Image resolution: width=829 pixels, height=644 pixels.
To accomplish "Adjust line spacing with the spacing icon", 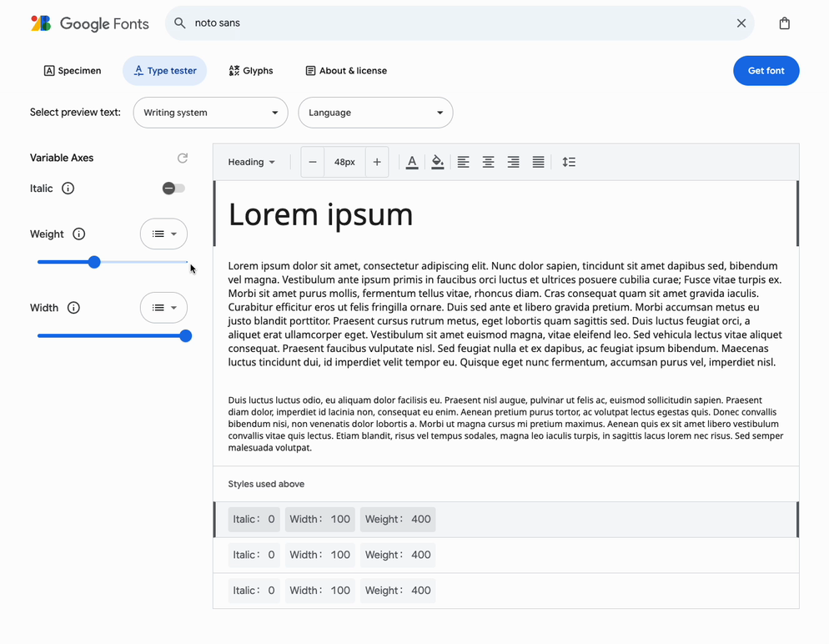I will pos(569,162).
